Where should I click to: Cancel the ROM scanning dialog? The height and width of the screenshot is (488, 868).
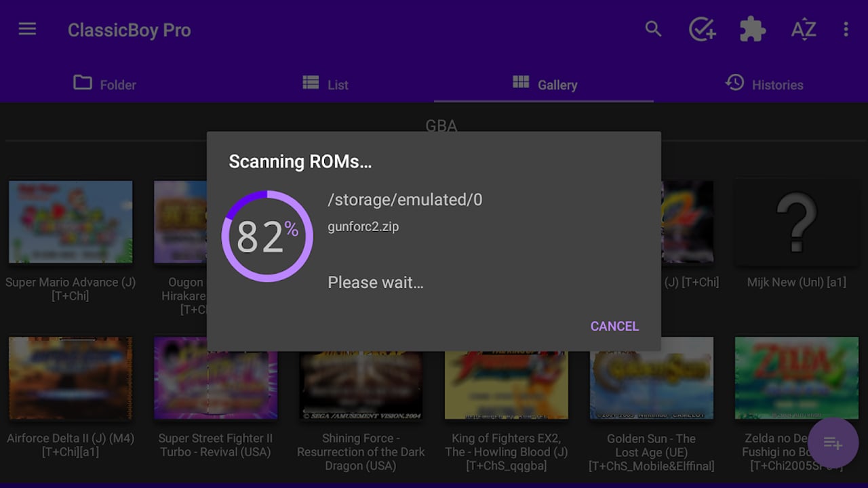pos(614,326)
